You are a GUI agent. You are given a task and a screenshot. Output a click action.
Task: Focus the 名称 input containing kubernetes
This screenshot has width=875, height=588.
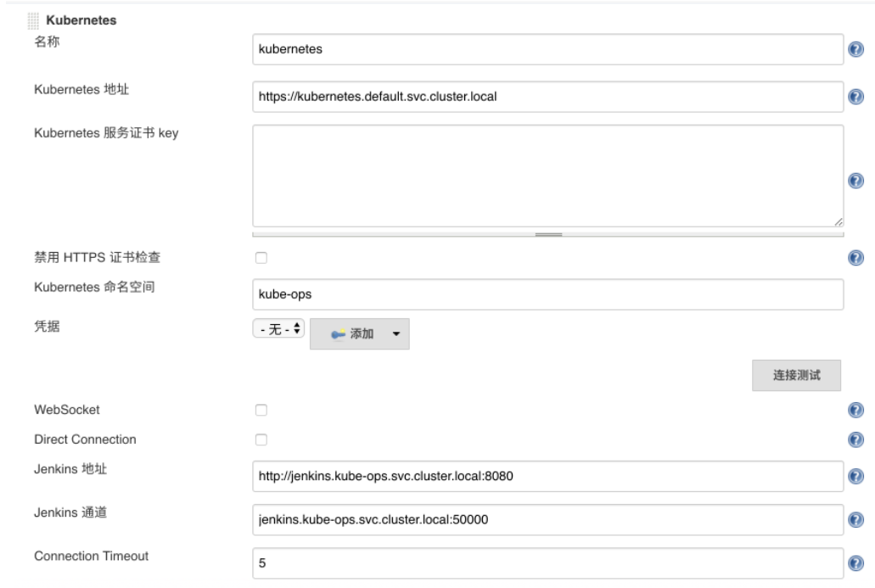(x=548, y=49)
